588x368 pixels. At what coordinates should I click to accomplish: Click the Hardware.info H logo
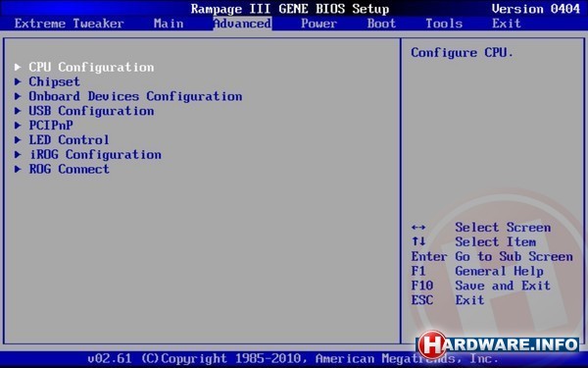coord(432,344)
